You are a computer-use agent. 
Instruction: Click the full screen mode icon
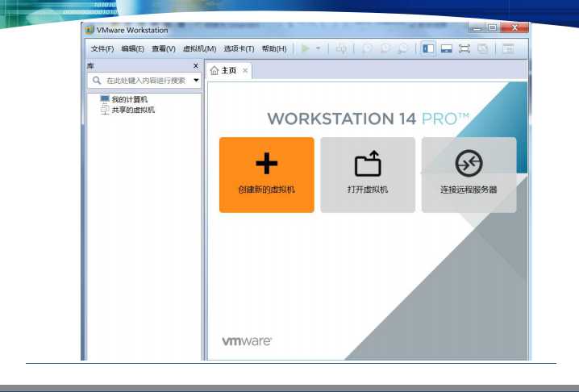464,48
